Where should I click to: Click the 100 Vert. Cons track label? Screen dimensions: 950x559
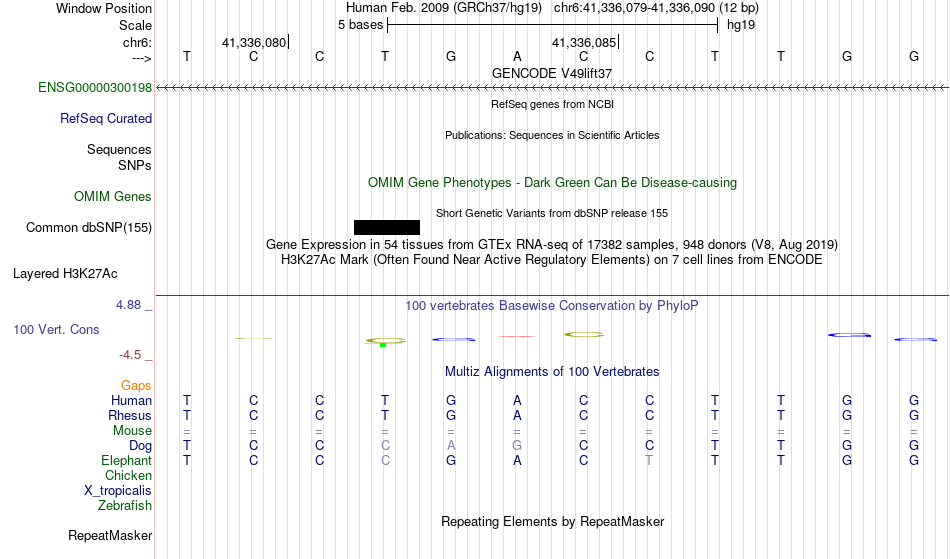coord(56,329)
